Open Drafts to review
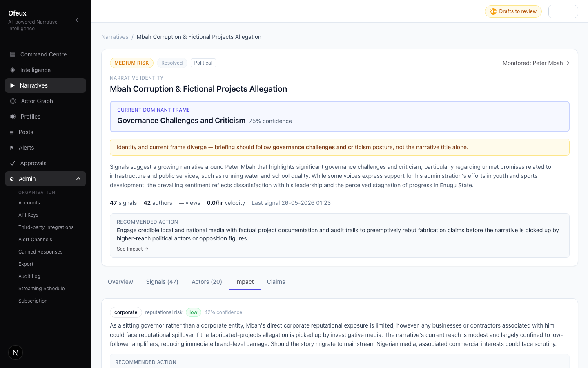588x368 pixels. [x=513, y=11]
